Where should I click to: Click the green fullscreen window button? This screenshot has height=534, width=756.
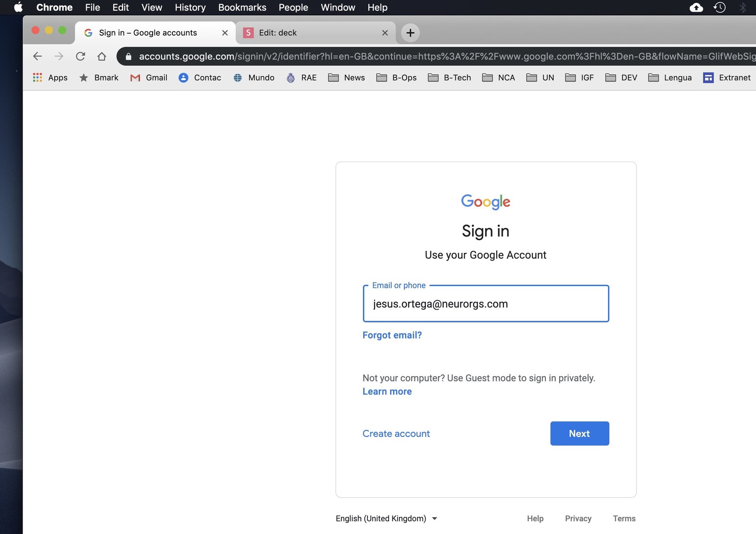pyautogui.click(x=62, y=30)
